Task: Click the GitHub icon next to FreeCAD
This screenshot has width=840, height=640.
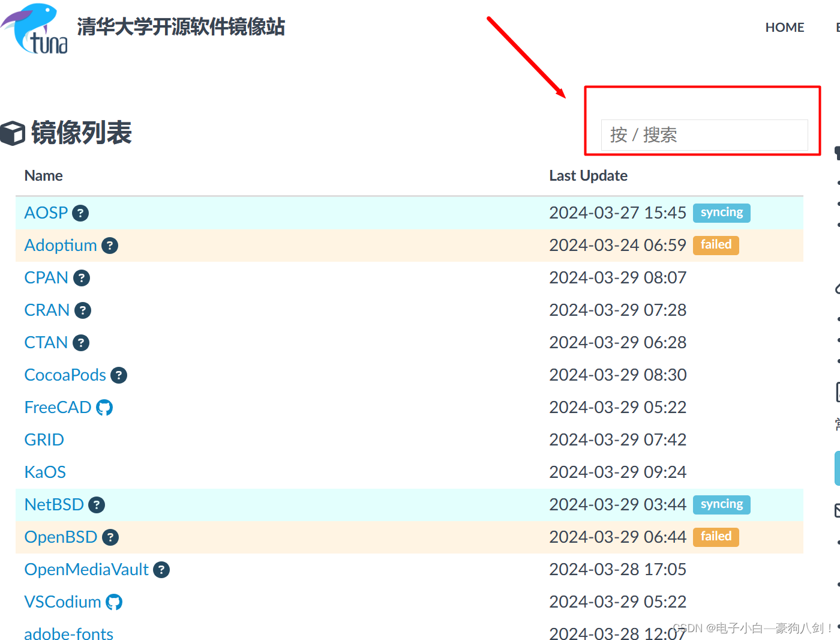Action: point(104,408)
